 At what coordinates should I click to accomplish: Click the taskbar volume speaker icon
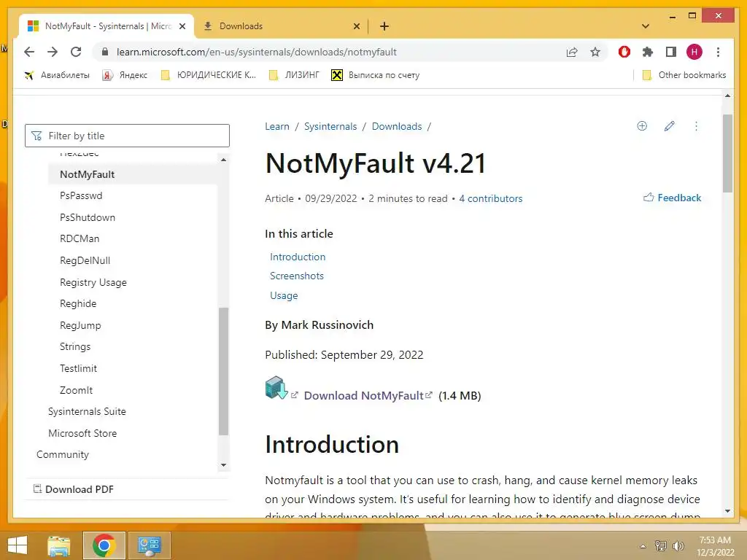pyautogui.click(x=678, y=545)
